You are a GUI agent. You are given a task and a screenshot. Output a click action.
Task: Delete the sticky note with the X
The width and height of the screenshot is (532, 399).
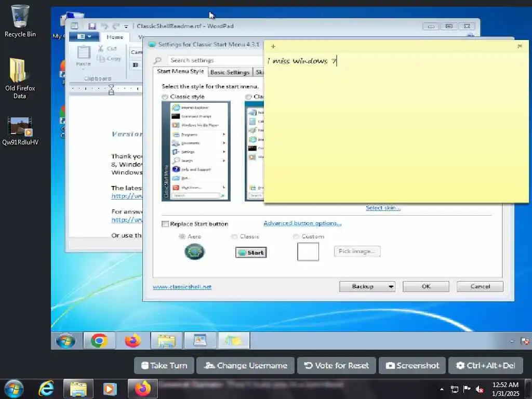tap(520, 46)
